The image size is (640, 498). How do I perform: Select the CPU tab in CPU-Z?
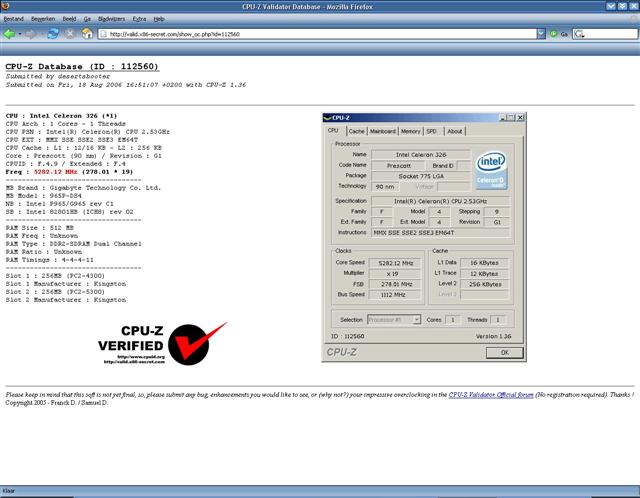[x=333, y=131]
